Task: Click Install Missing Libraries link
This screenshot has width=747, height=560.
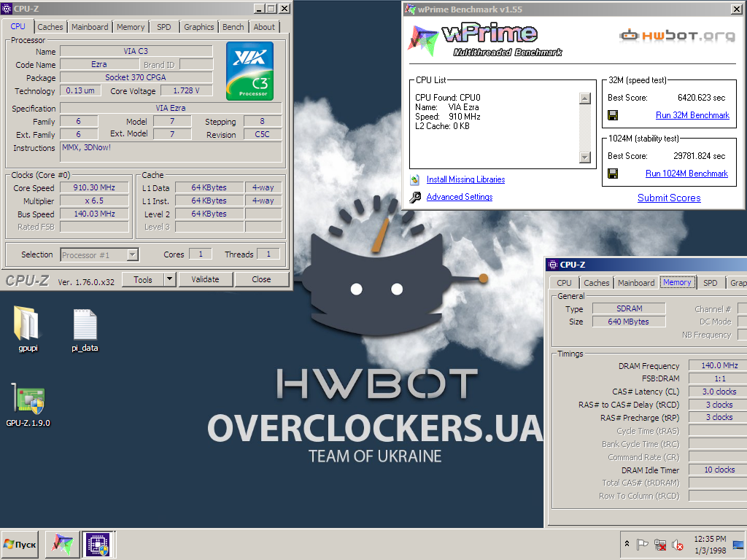Action: pyautogui.click(x=465, y=179)
